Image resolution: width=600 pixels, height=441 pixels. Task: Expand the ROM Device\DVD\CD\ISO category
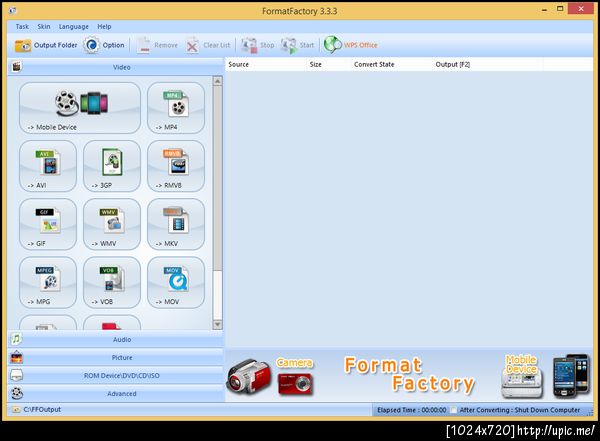(x=116, y=375)
